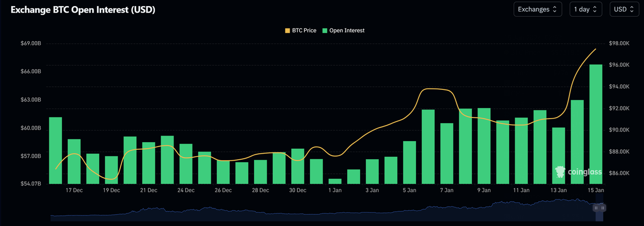This screenshot has width=644, height=226.
Task: Open the USD currency dropdown
Action: coord(624,9)
